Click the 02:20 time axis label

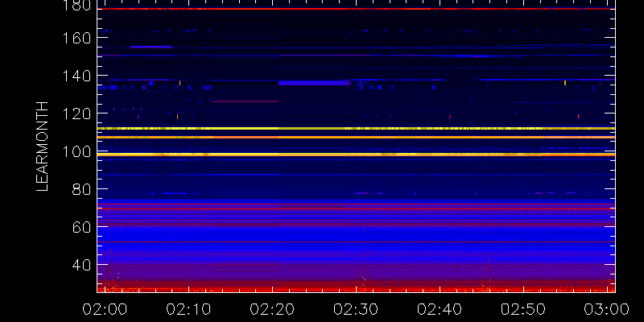click(x=272, y=309)
